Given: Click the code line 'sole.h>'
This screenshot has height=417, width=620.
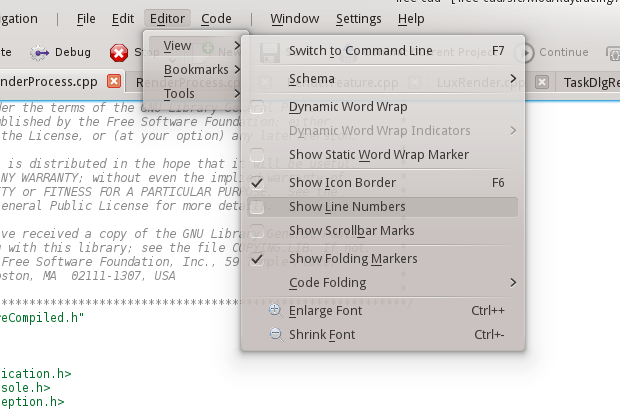Looking at the screenshot, I should point(25,388).
